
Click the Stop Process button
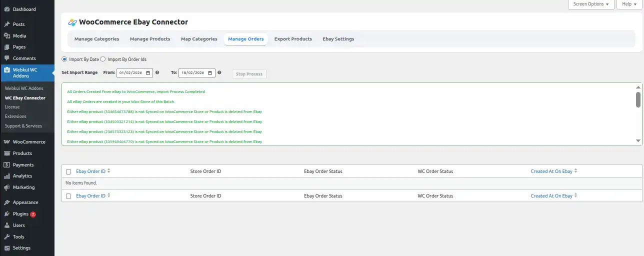(x=249, y=74)
